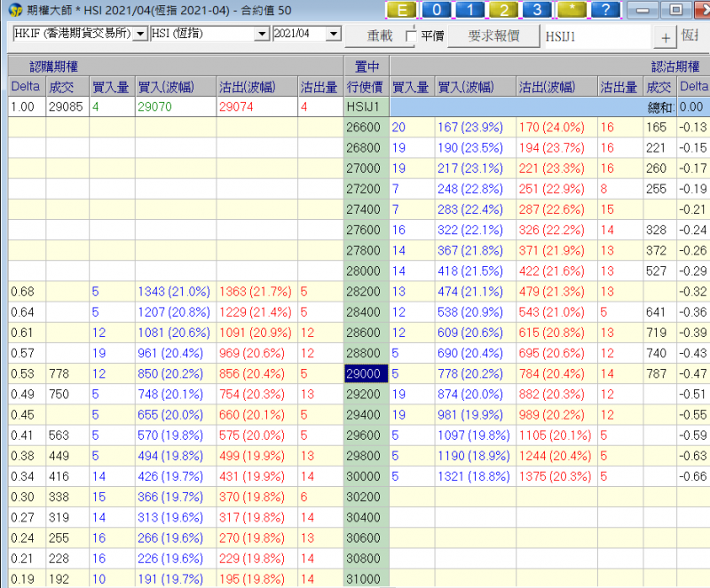
Task: Toggle the 平價 checkbox
Action: click(x=409, y=36)
